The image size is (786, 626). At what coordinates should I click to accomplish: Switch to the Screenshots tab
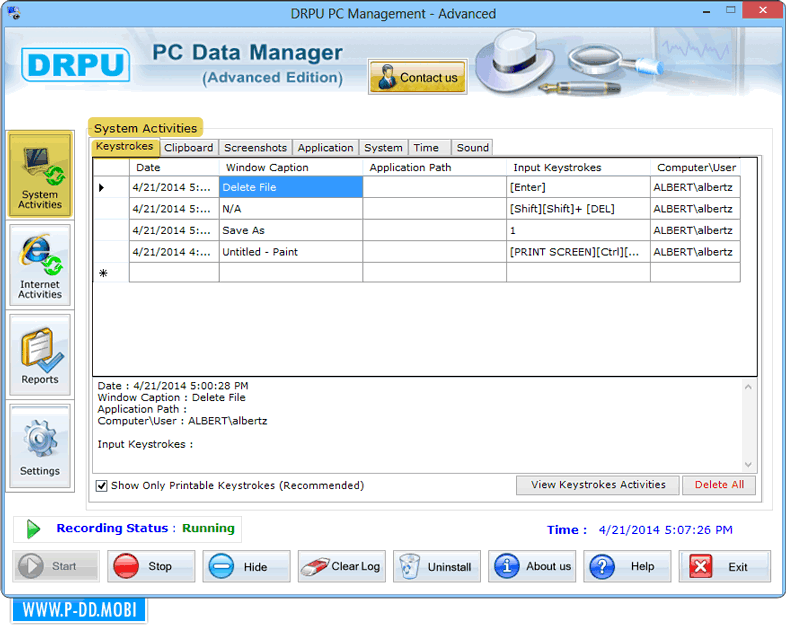coord(256,148)
